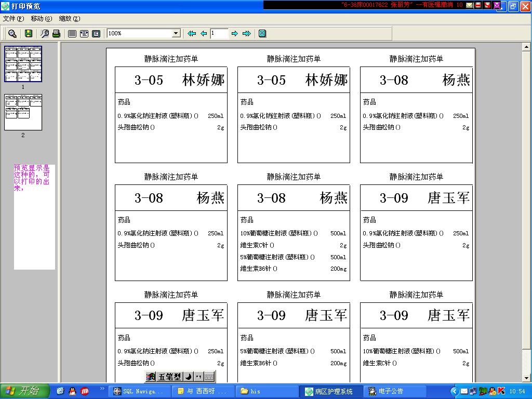Image resolution: width=532 pixels, height=399 pixels.
Task: Click the red K antivirus tray icon
Action: click(501, 391)
